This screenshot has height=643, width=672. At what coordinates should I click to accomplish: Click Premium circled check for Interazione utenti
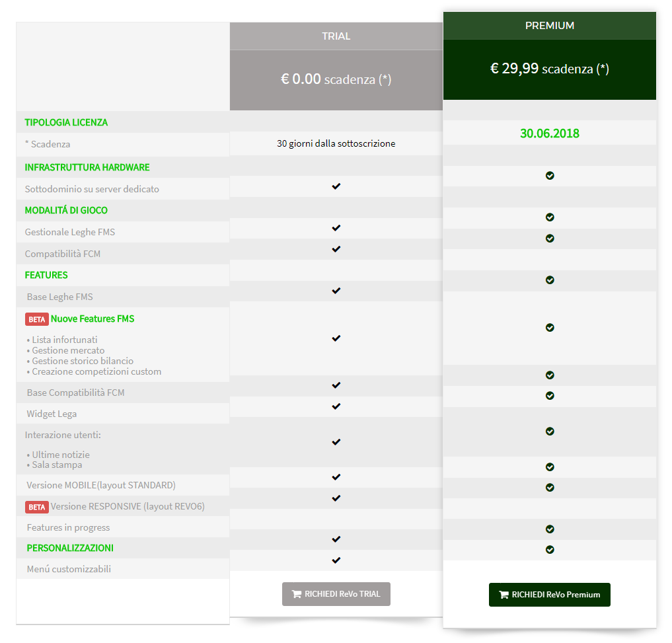pos(550,432)
